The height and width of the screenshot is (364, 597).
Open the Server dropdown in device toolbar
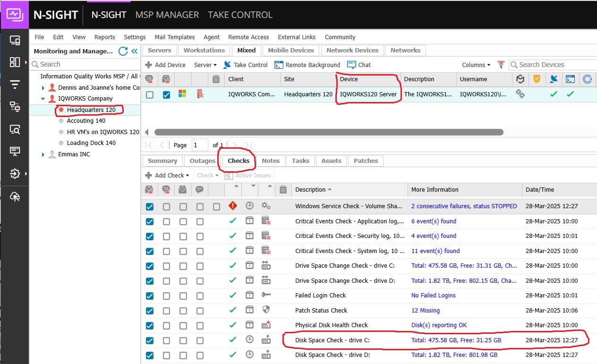205,65
